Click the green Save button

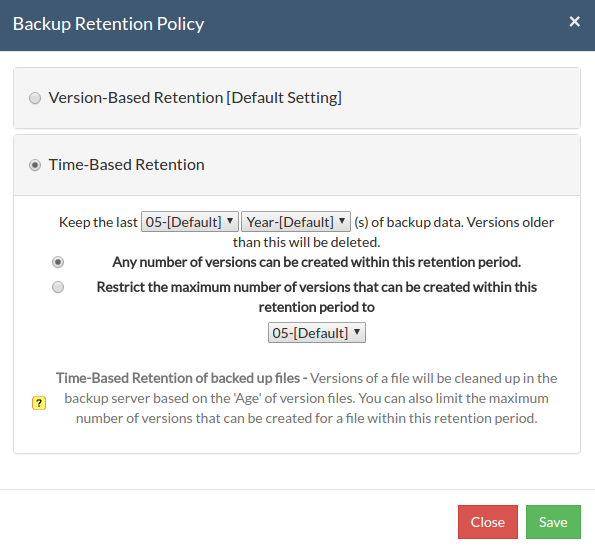(553, 522)
